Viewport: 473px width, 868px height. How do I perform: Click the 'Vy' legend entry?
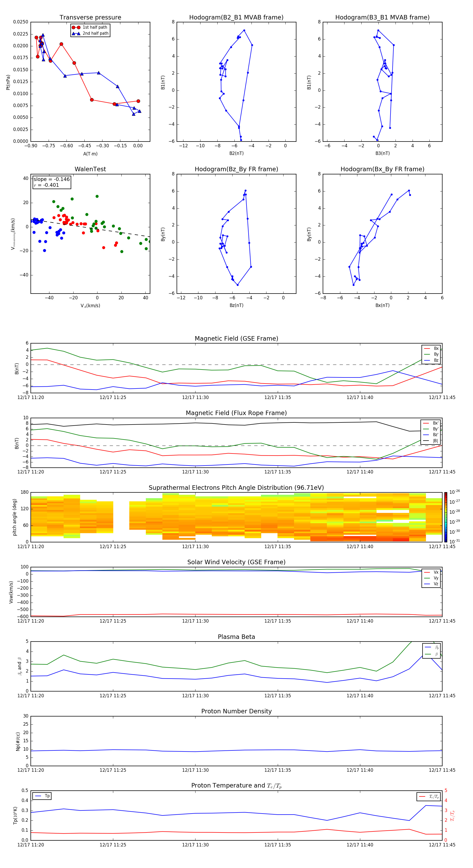[x=431, y=578]
